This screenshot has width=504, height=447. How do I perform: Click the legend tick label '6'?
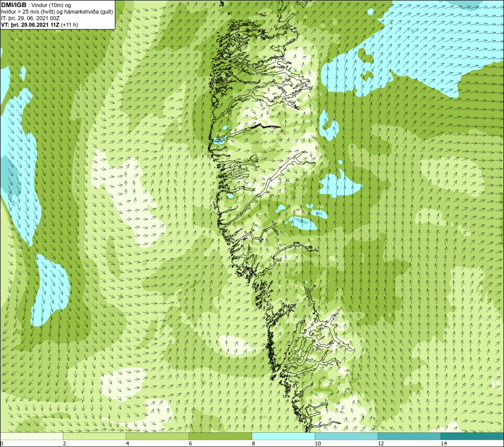191,443
